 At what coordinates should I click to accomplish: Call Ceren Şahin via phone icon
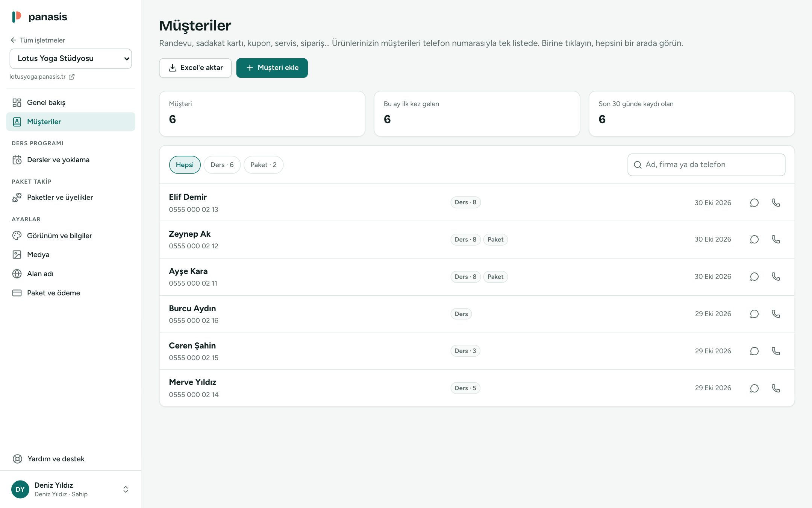tap(776, 351)
